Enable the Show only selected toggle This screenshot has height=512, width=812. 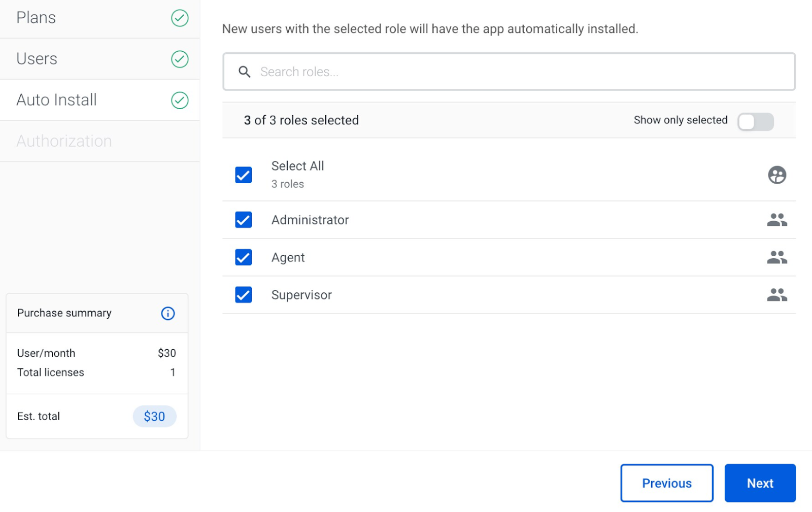pos(756,122)
